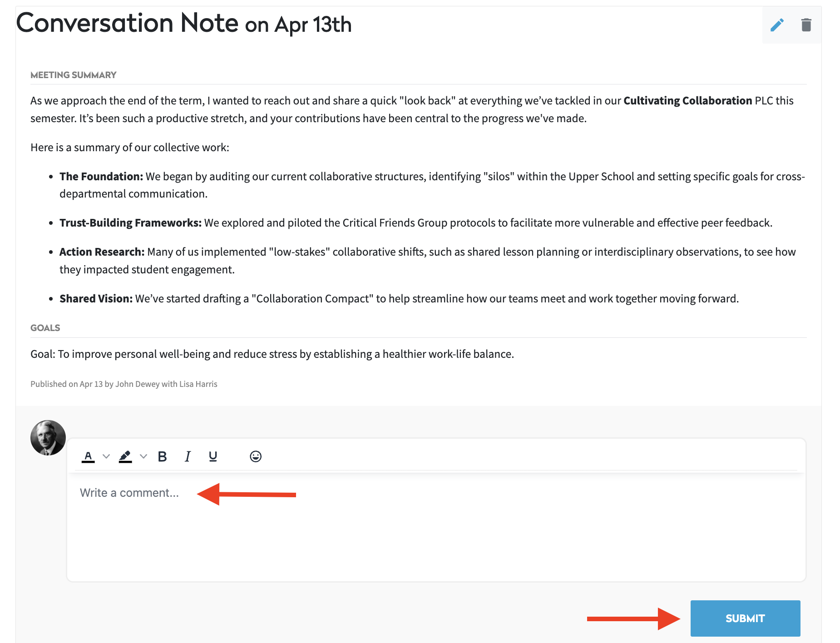Click the Published on Apr 13 byline
Screen dimensions: 840x643
124,384
